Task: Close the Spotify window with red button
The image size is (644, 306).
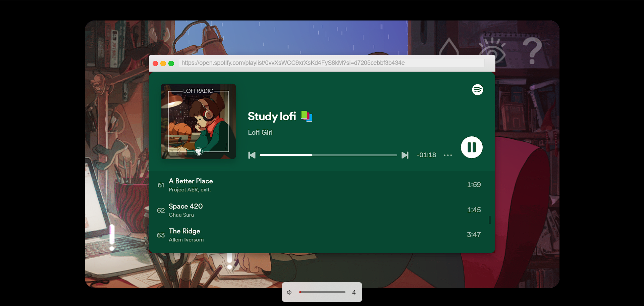Action: [x=155, y=63]
